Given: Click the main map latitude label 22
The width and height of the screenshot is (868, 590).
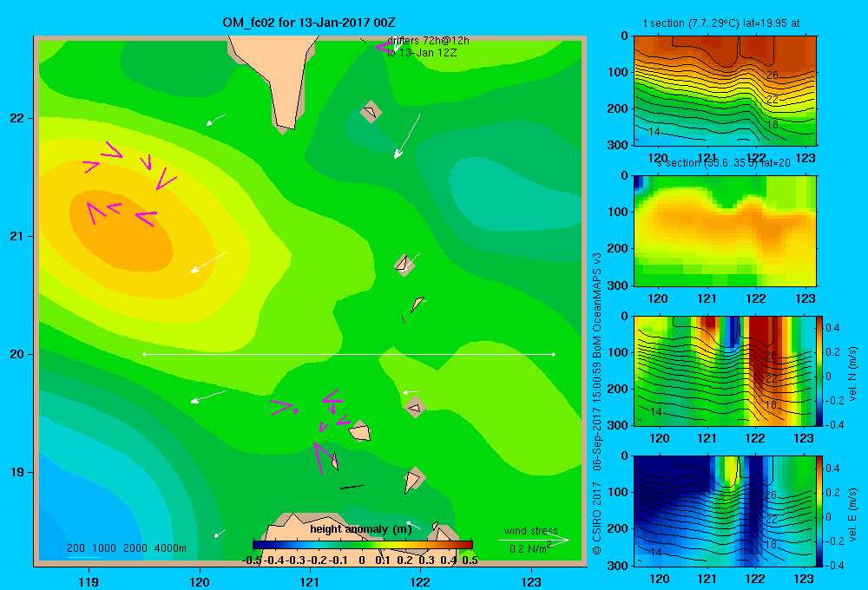Looking at the screenshot, I should tap(17, 118).
